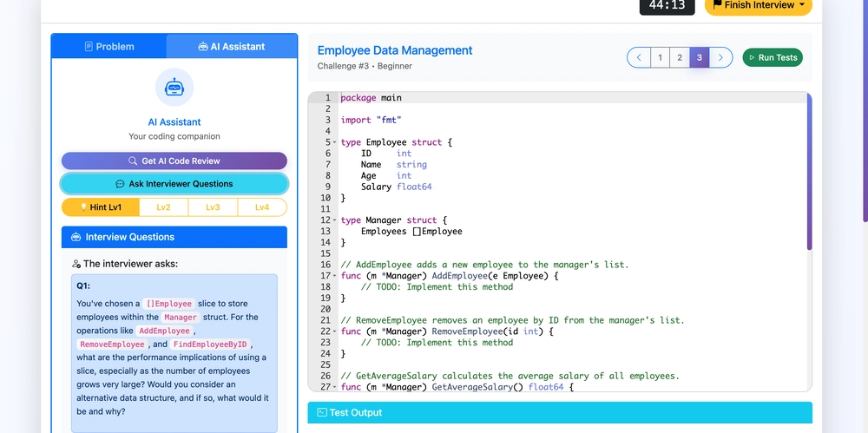Screen dimensions: 868x433
Task: Go to next challenge with right chevron
Action: pos(720,57)
